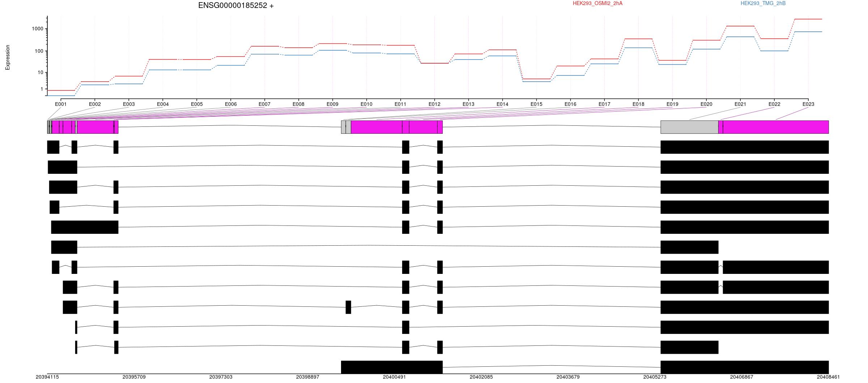The width and height of the screenshot is (868, 383).
Task: Click the blue expression line above E023
Action: 808,32
